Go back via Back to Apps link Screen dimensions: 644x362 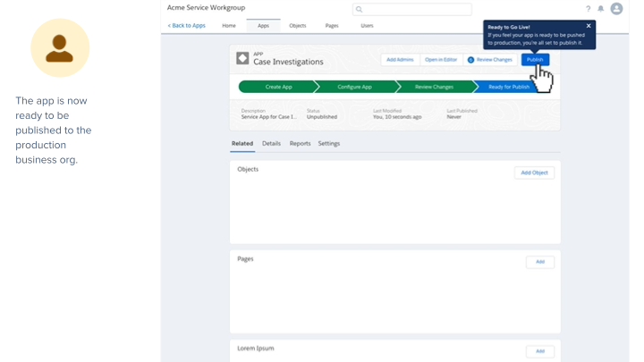pos(187,26)
